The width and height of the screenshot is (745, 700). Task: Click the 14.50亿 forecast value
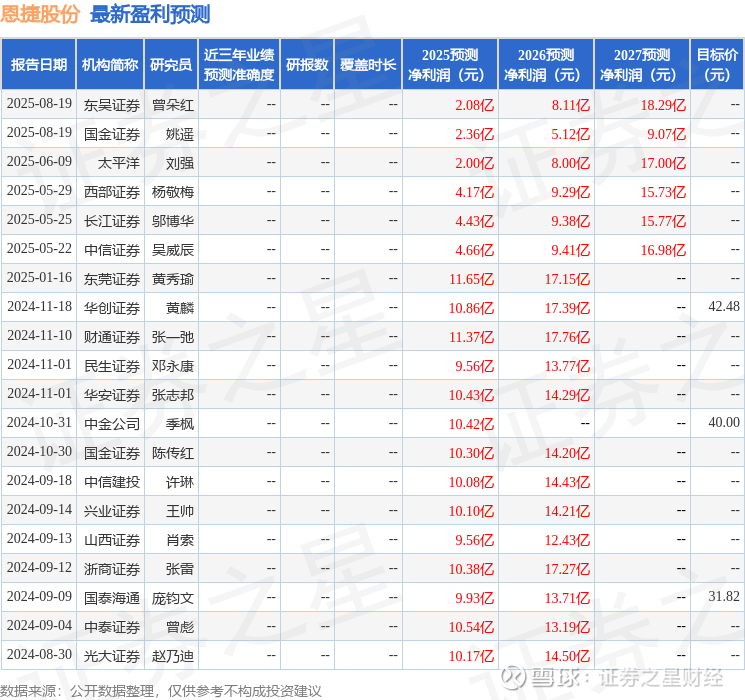pyautogui.click(x=567, y=656)
